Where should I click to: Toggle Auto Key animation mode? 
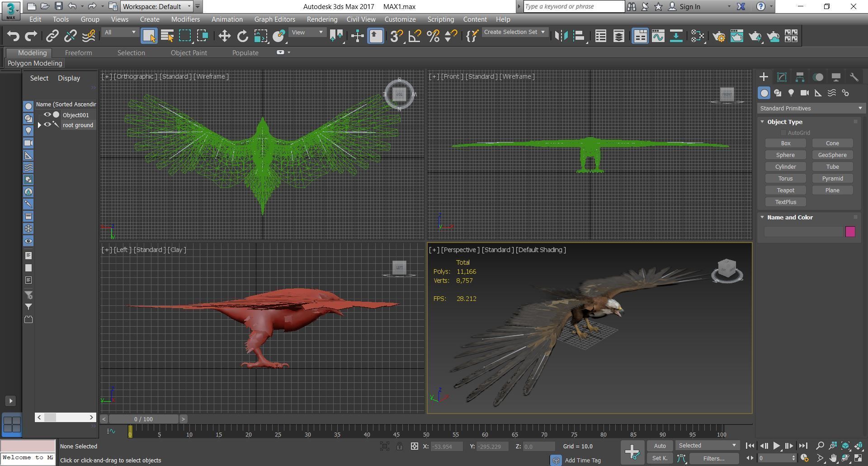(x=660, y=446)
